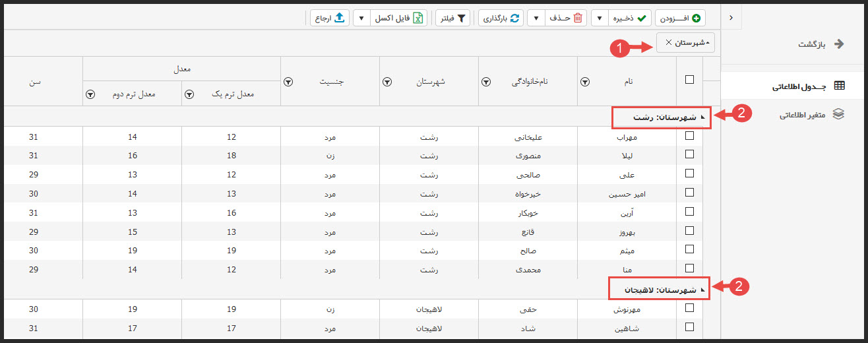Viewport: 868px width, 343px height.
Task: Go back via بازگشت arrow
Action: (821, 44)
